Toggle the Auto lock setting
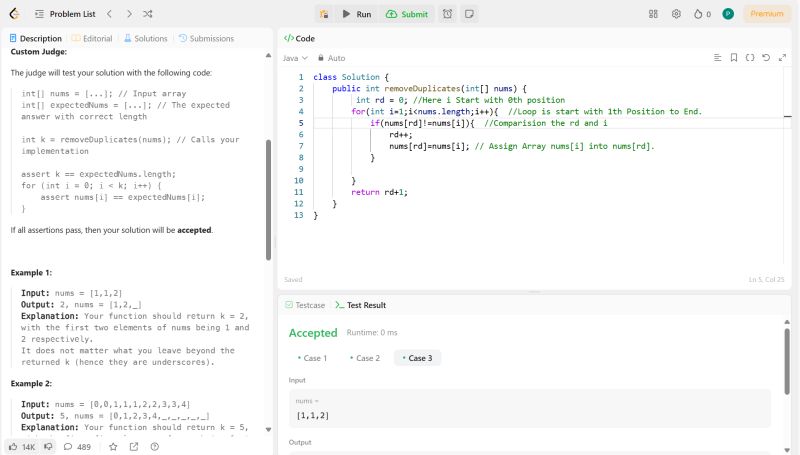The width and height of the screenshot is (800, 455). click(x=331, y=58)
